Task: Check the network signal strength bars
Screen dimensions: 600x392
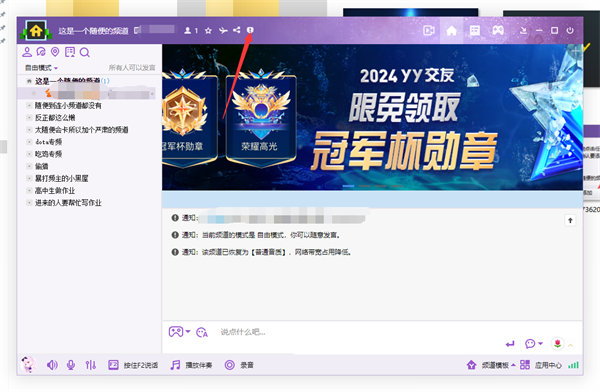Action: click(x=573, y=365)
